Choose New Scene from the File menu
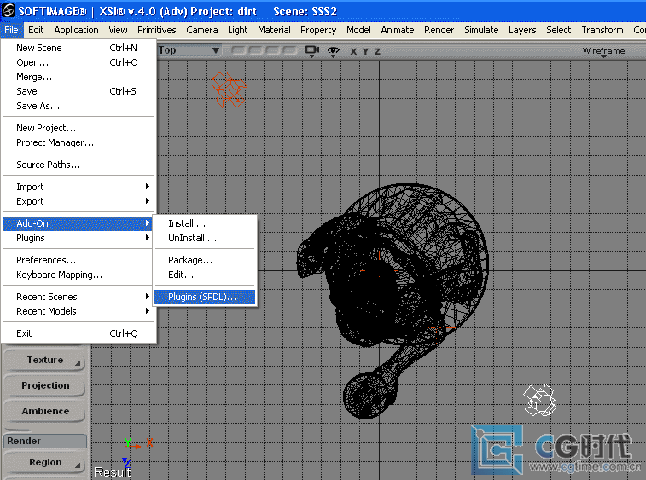Screen dimensions: 646x480 coord(78,48)
